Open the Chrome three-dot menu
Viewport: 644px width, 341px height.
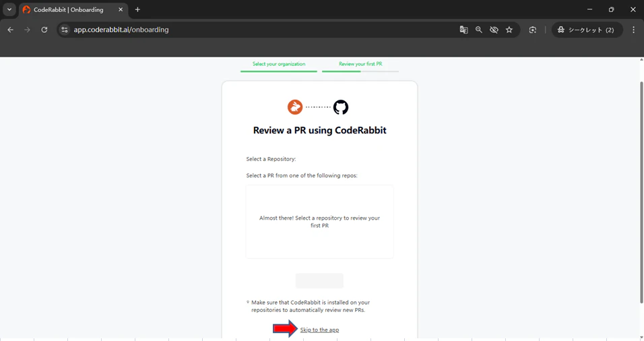[633, 30]
